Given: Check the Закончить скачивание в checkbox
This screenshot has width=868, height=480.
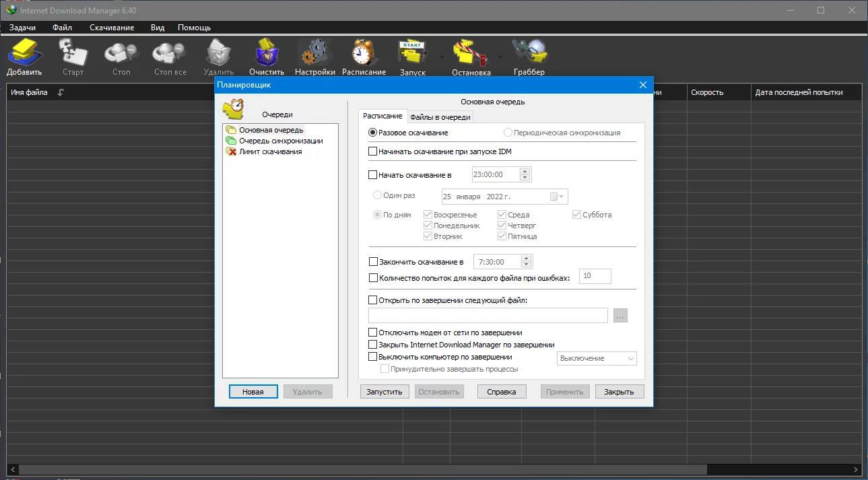Looking at the screenshot, I should click(374, 262).
